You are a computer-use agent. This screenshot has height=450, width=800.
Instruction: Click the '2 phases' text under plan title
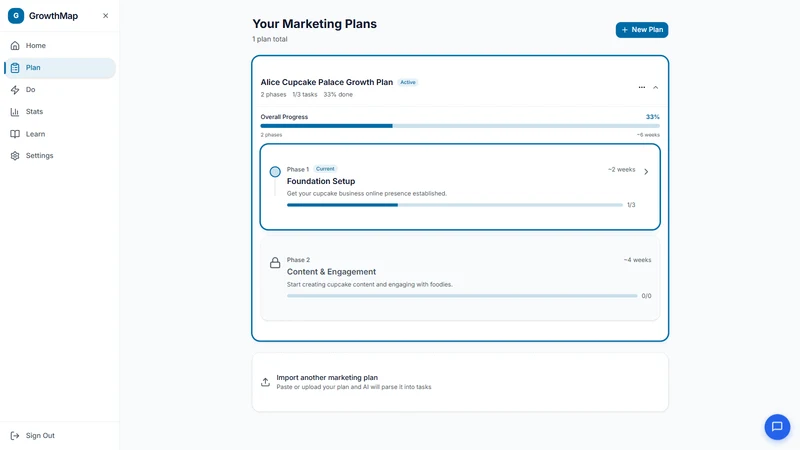(273, 94)
